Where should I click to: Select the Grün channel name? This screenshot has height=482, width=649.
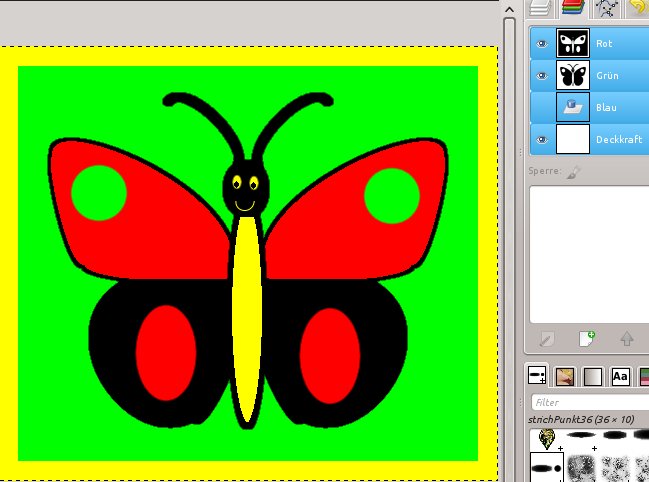pos(607,75)
